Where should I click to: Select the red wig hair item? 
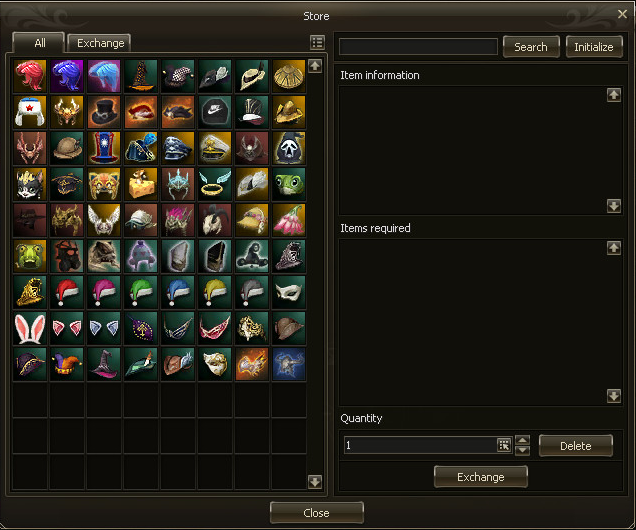30,76
